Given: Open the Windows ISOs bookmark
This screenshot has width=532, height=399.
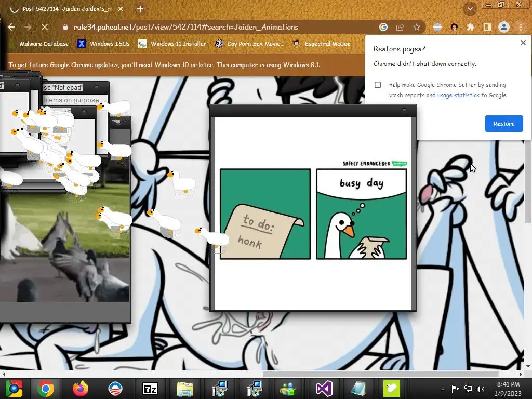Looking at the screenshot, I should click(x=103, y=44).
